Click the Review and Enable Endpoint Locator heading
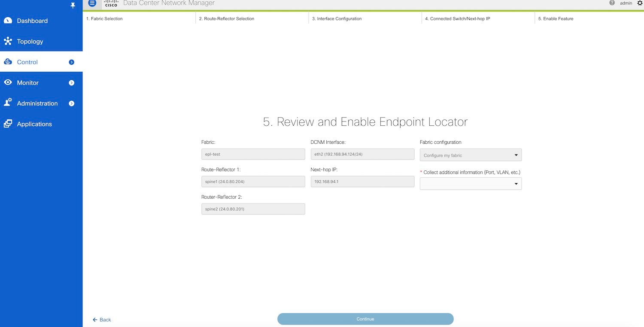644x327 pixels. point(365,122)
